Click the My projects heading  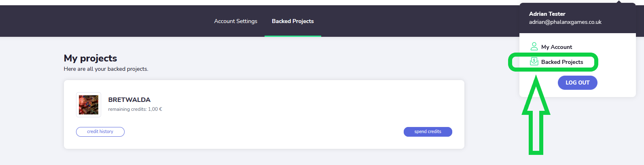90,58
